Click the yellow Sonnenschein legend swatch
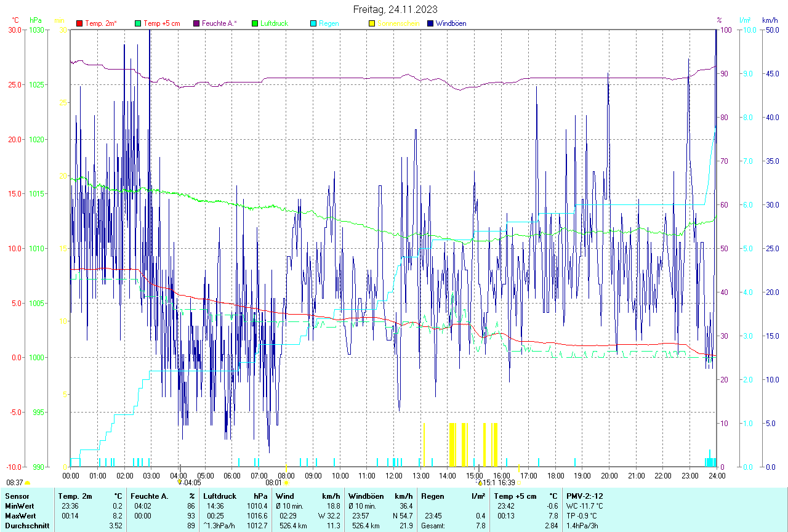Screen dimensions: 788x532 pos(372,23)
